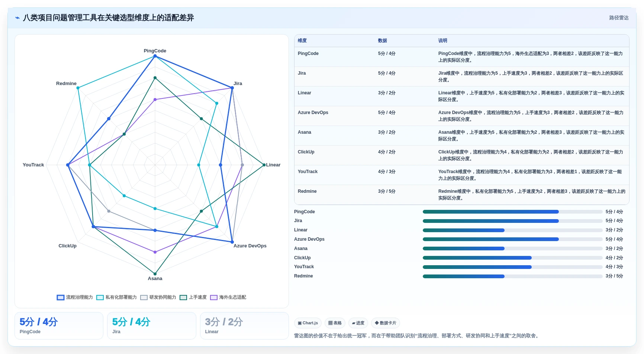
Task: Click the Redmine axis label on radar
Action: point(66,84)
